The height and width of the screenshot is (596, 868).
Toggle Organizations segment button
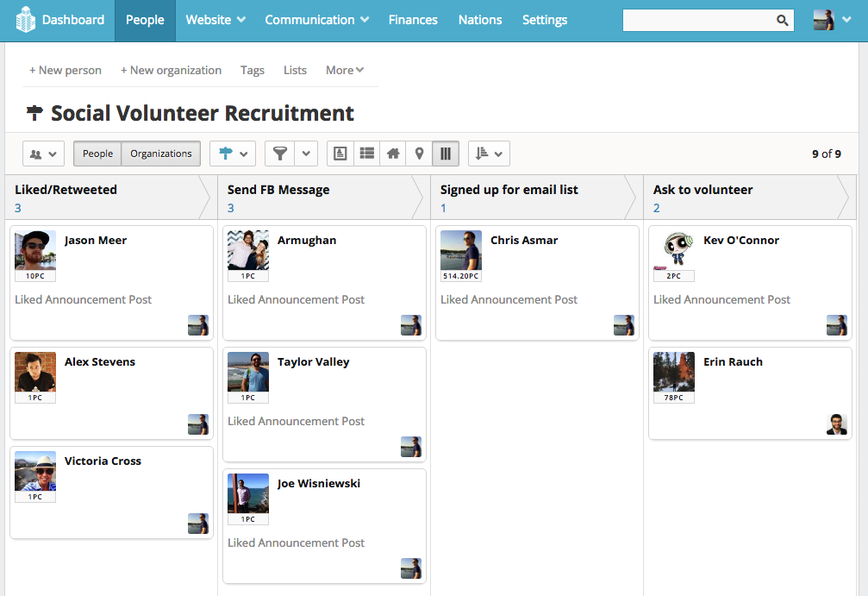[161, 154]
